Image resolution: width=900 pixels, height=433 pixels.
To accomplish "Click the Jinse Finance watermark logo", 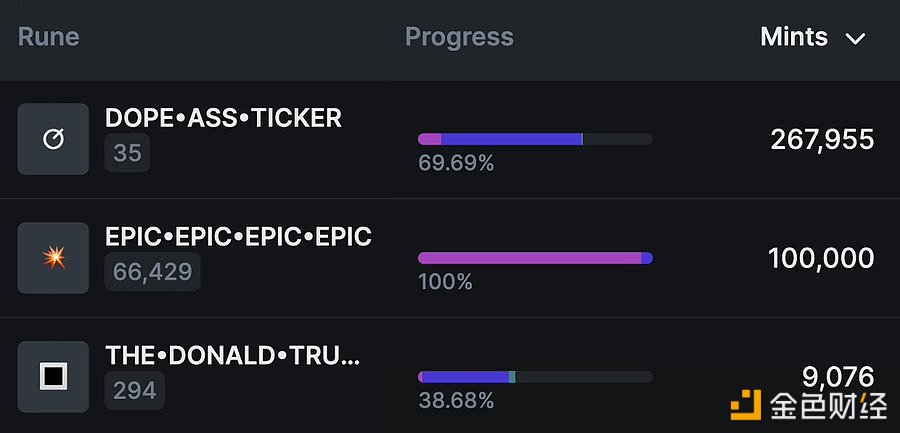I will (x=809, y=405).
